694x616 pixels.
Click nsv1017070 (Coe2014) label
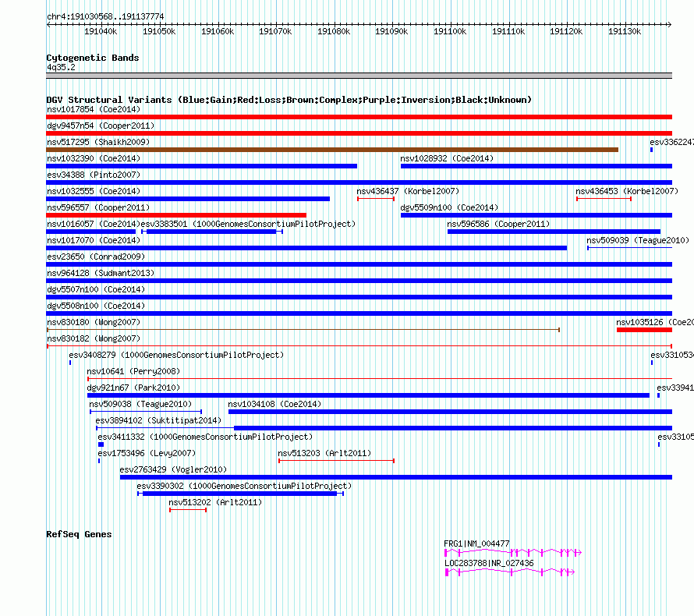click(94, 240)
